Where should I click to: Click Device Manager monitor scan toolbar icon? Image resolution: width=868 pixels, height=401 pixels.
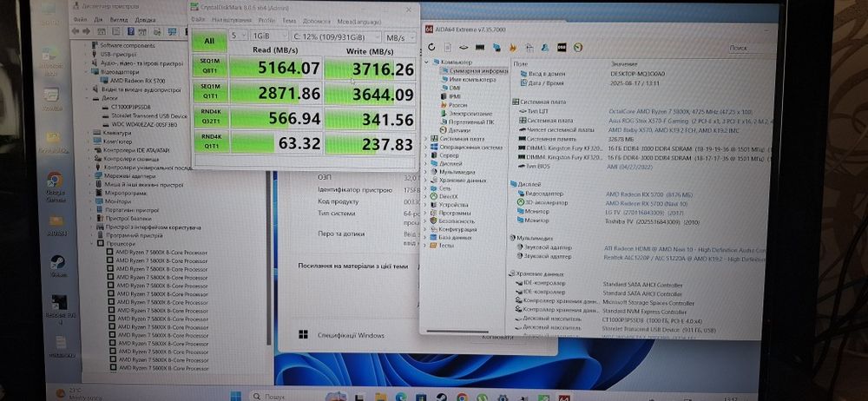(x=172, y=31)
